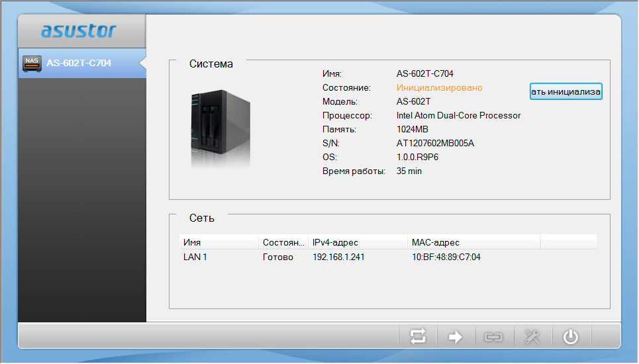Click the orange NAS icon in sidebar

coord(31,63)
